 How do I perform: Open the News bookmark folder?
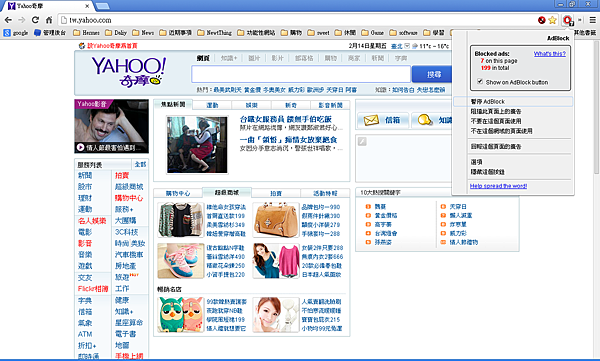point(143,33)
